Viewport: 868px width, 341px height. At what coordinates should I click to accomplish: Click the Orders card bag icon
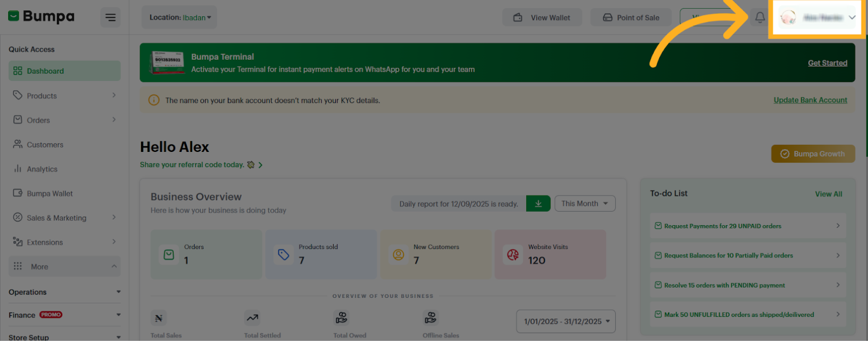click(x=169, y=254)
